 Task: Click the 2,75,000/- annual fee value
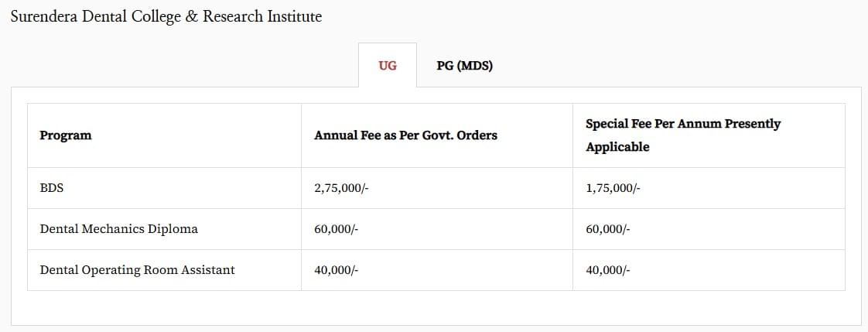click(x=341, y=188)
